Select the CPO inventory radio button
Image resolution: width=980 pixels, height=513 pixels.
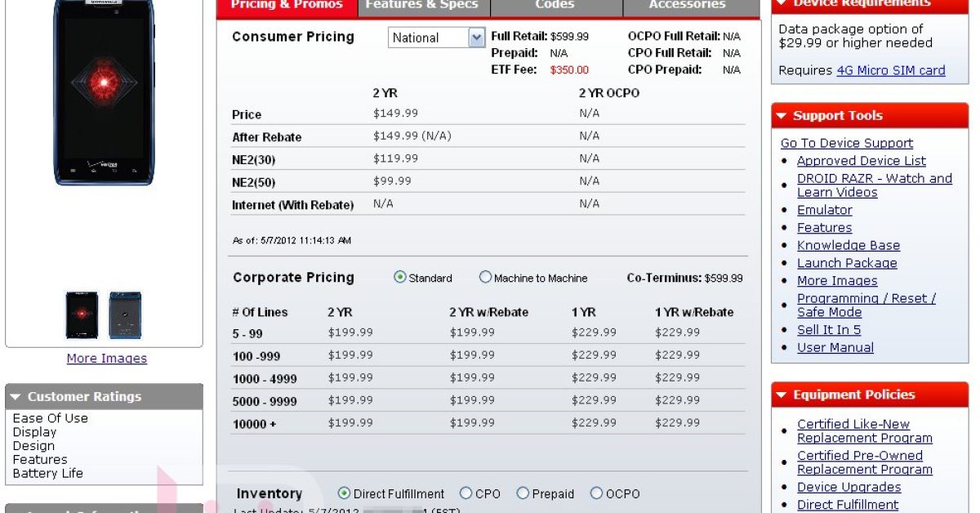[465, 493]
